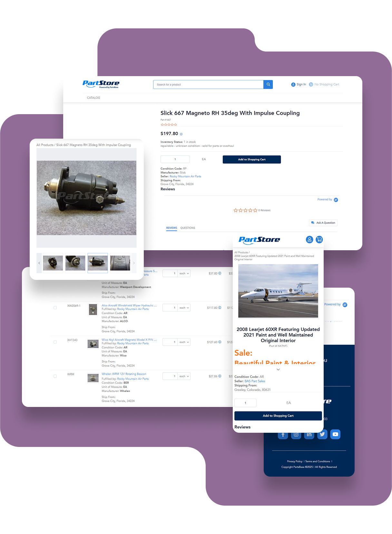Open the 'each' unit dropdown for Whelen Beacon

pos(184,376)
